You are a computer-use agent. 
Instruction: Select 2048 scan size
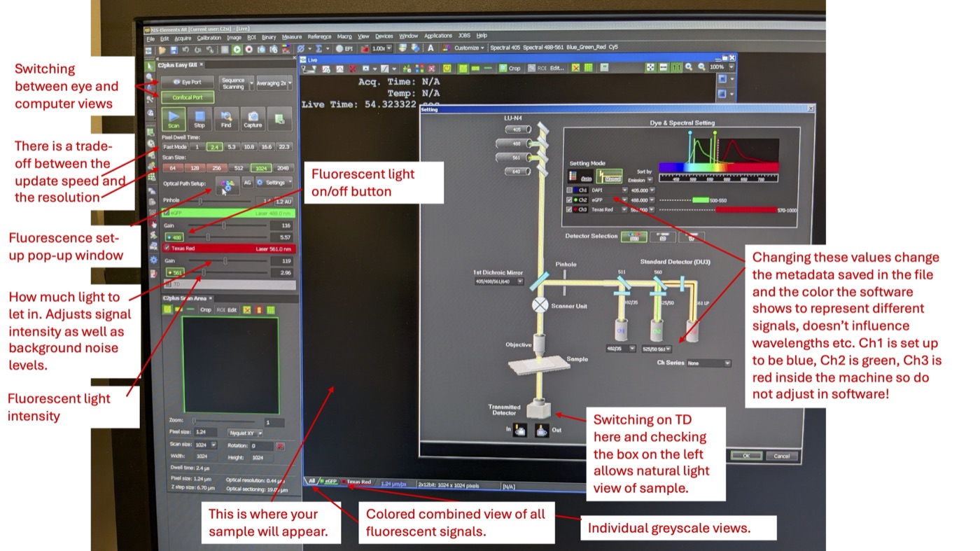282,168
